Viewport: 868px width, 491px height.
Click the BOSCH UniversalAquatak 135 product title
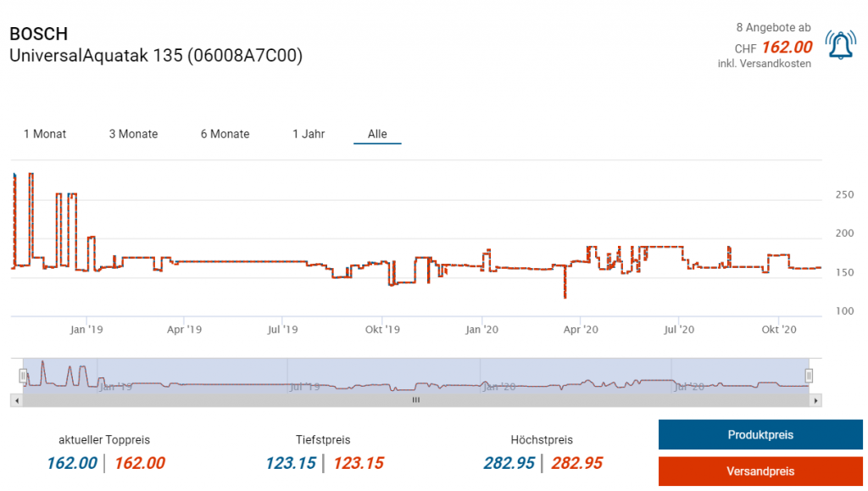click(155, 45)
